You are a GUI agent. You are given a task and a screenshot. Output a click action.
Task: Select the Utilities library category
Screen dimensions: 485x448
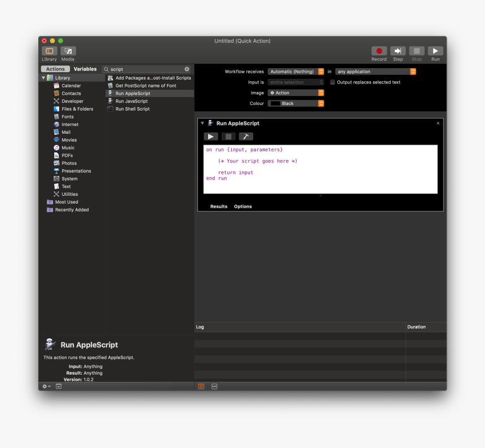(69, 194)
